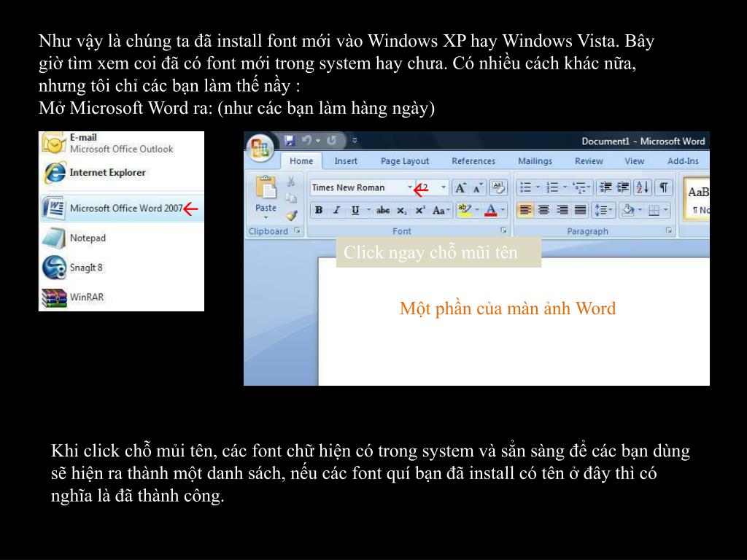Toggle Strikethrough formatting
The height and width of the screenshot is (560, 747).
382,210
